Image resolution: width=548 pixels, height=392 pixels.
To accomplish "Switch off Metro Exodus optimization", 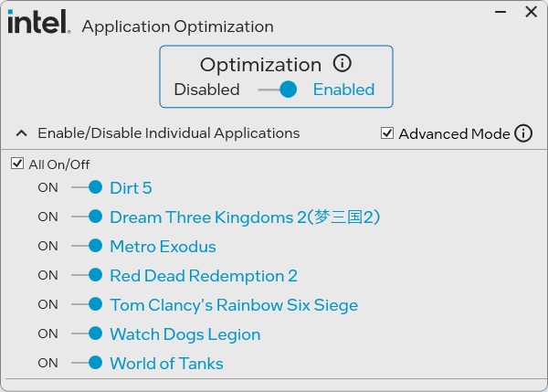I will click(87, 246).
